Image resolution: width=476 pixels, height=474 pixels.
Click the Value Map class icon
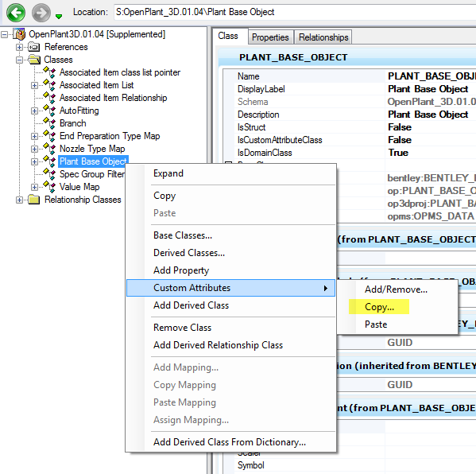(49, 187)
